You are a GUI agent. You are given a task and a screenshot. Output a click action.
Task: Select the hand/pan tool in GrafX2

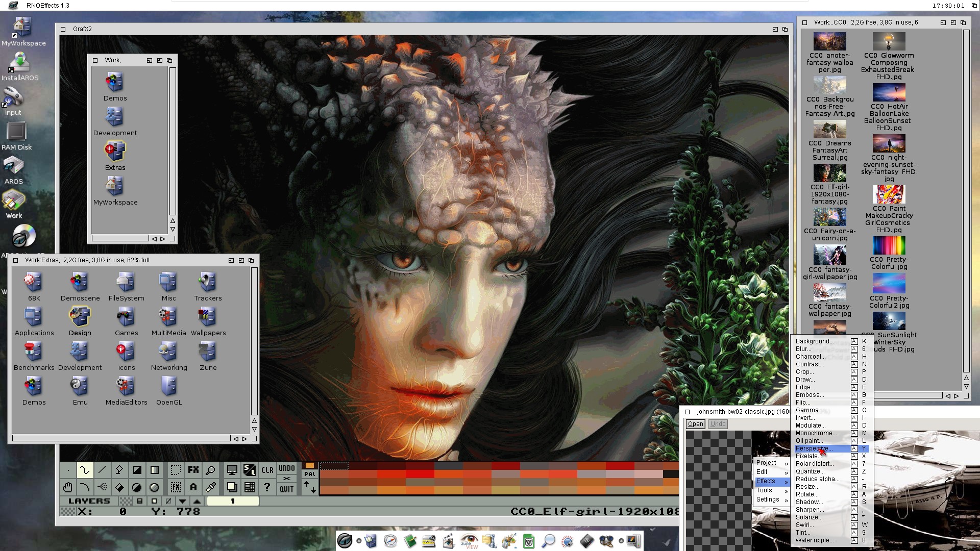click(67, 487)
